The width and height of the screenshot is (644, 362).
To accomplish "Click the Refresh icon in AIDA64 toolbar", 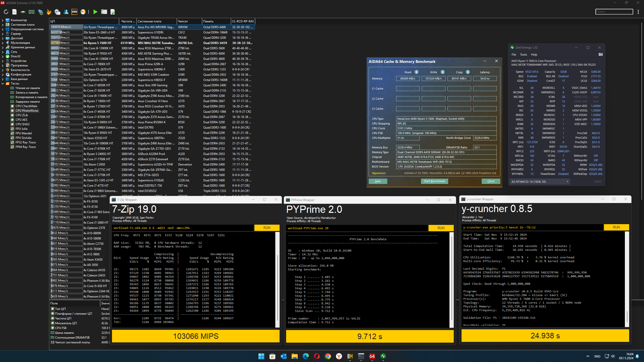I will tap(6, 12).
